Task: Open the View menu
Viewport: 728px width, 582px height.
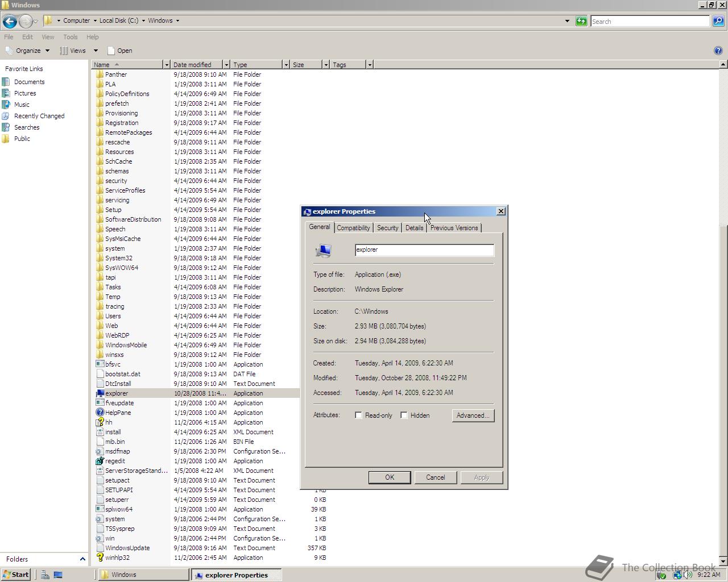Action: (48, 37)
